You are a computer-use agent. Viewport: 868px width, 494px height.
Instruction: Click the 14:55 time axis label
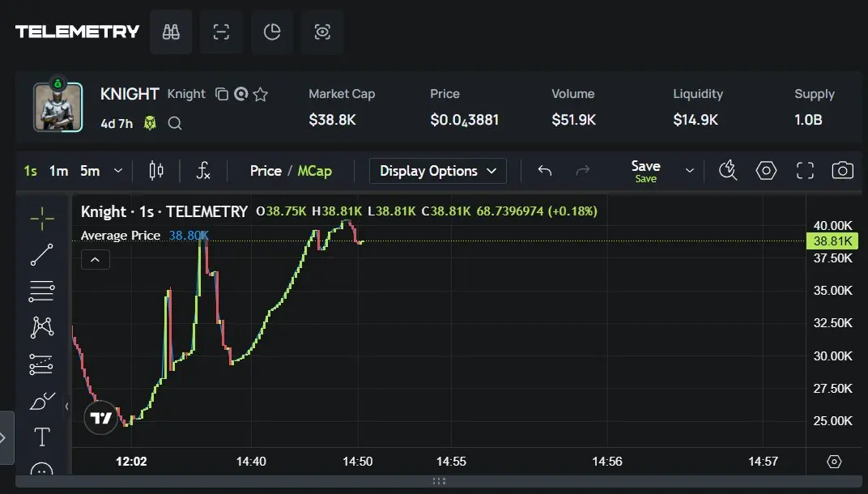click(451, 462)
